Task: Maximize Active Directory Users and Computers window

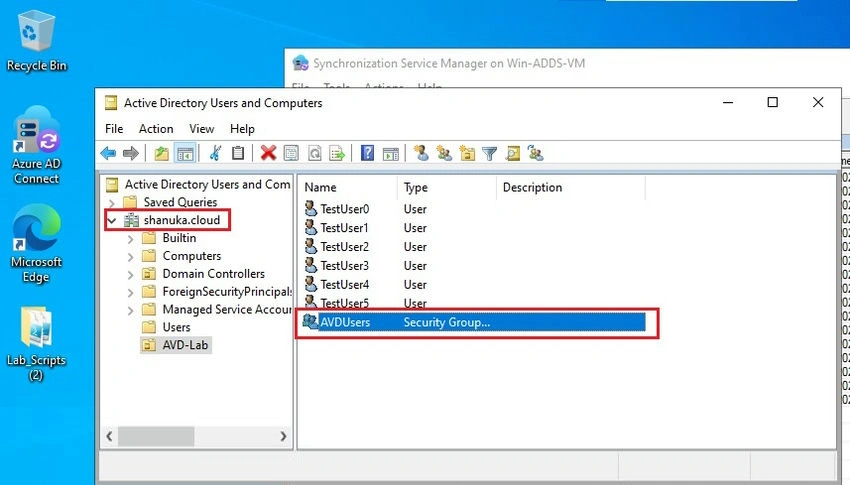Action: pyautogui.click(x=772, y=102)
